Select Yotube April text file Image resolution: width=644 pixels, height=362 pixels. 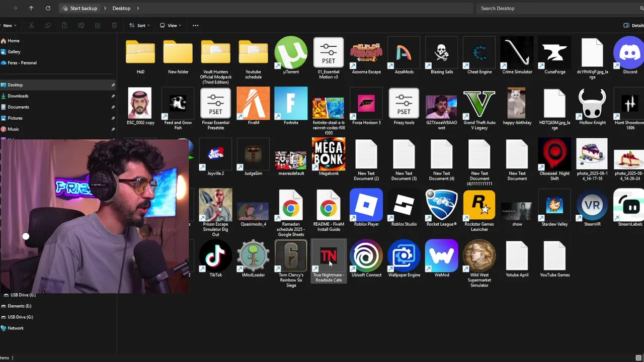tap(517, 259)
